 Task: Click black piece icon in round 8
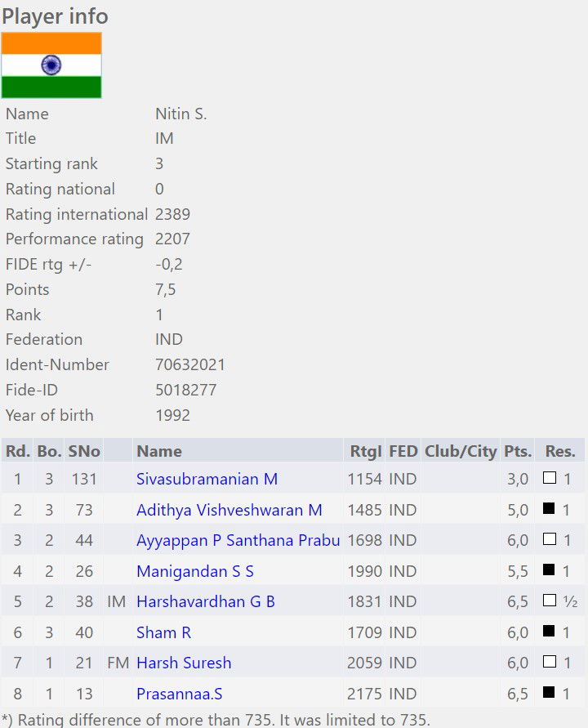pyautogui.click(x=550, y=694)
